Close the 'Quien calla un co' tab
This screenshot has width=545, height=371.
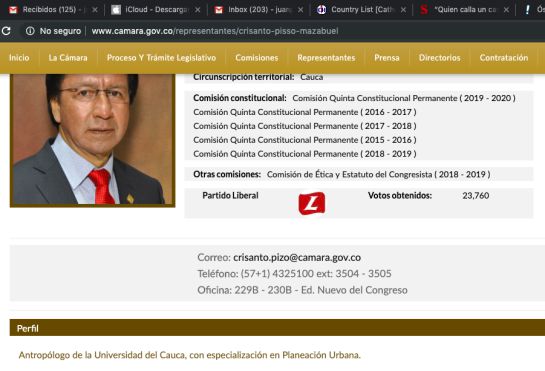(506, 10)
